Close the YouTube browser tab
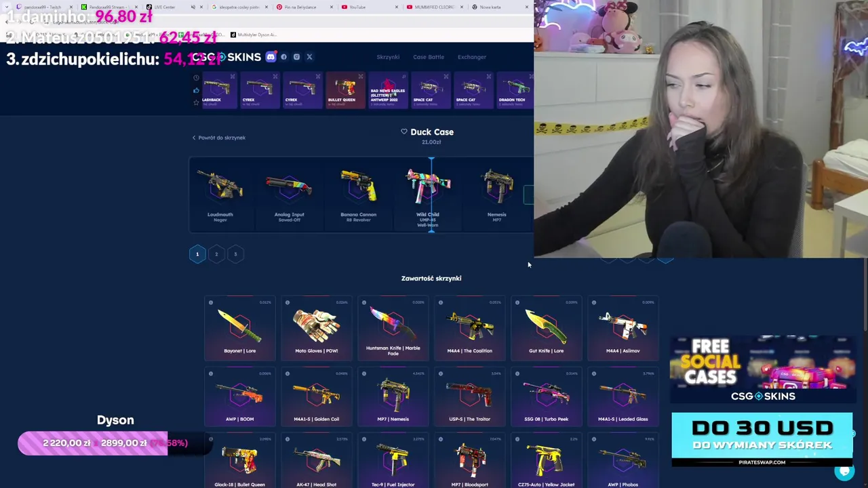The height and width of the screenshot is (488, 868). [x=397, y=7]
